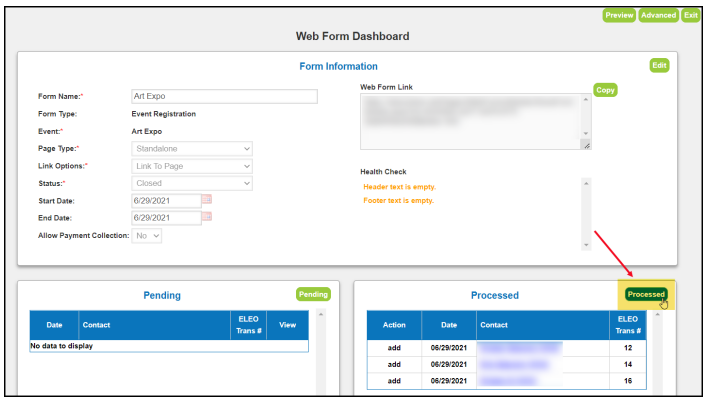This screenshot has height=398, width=711.
Task: Click Pending table ELEO Trans # header
Action: coord(248,325)
